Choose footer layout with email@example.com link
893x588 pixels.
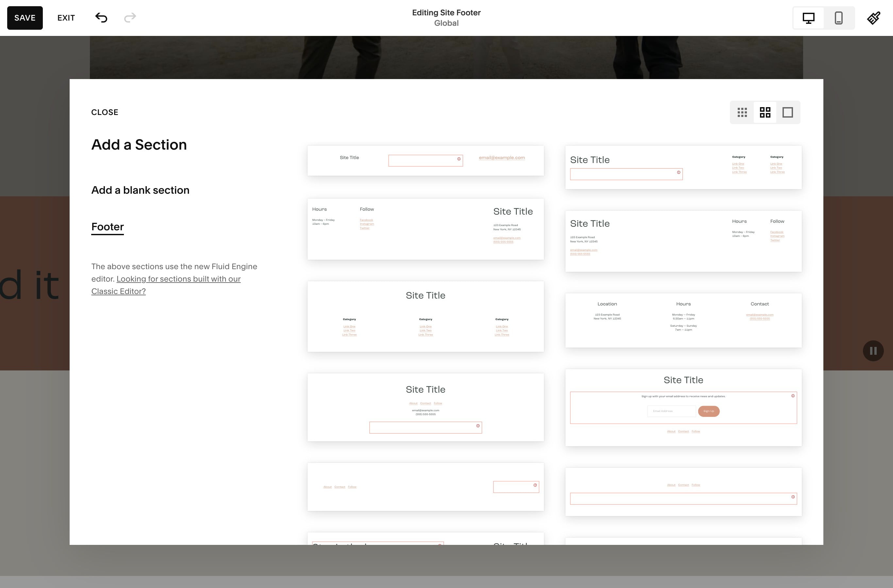pos(426,160)
